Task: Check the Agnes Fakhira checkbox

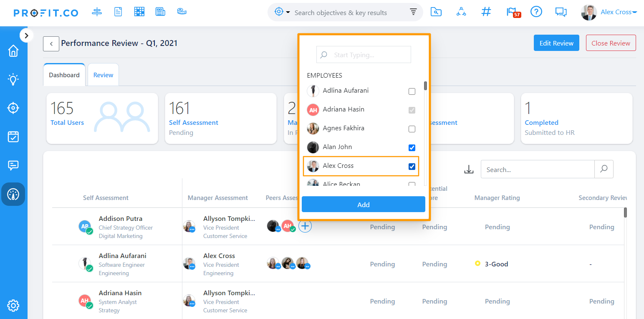Action: click(x=412, y=129)
